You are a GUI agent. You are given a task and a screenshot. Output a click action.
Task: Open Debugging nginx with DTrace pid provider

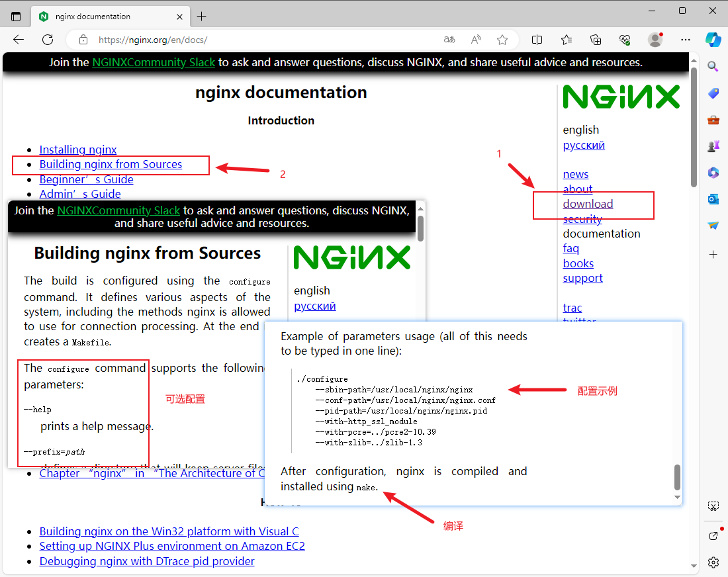click(147, 561)
